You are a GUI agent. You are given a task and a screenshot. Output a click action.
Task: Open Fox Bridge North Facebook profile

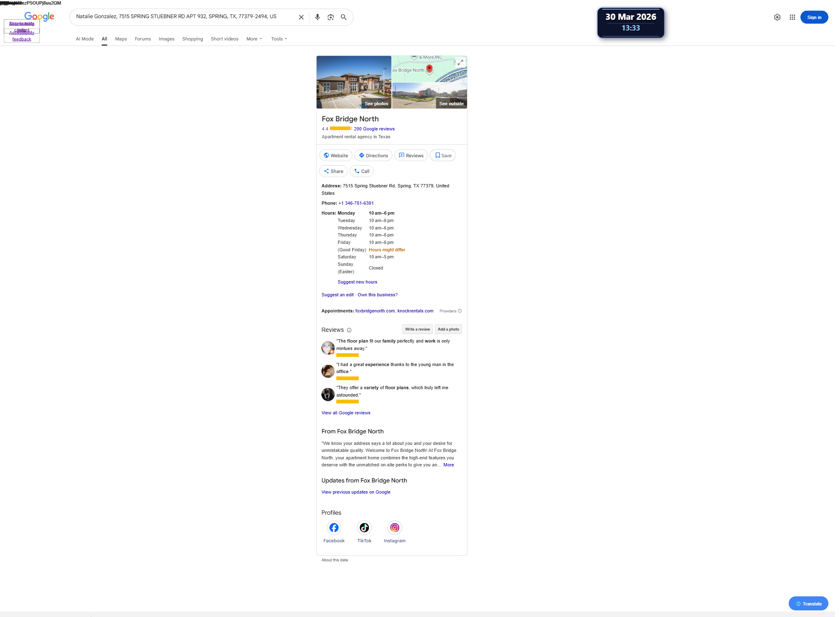334,528
